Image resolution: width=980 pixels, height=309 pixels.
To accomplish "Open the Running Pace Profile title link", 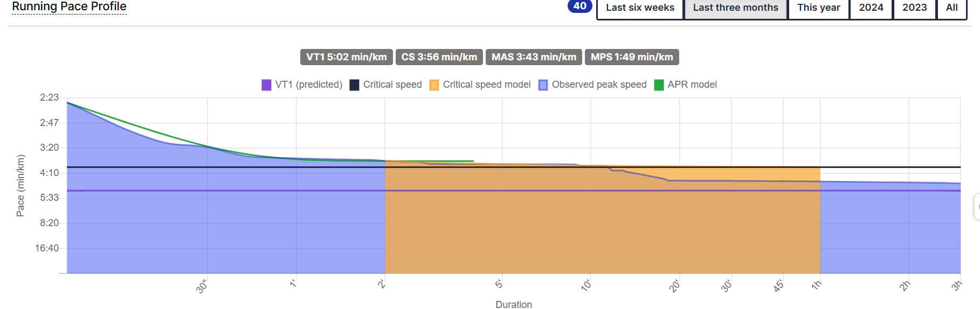I will click(x=69, y=7).
